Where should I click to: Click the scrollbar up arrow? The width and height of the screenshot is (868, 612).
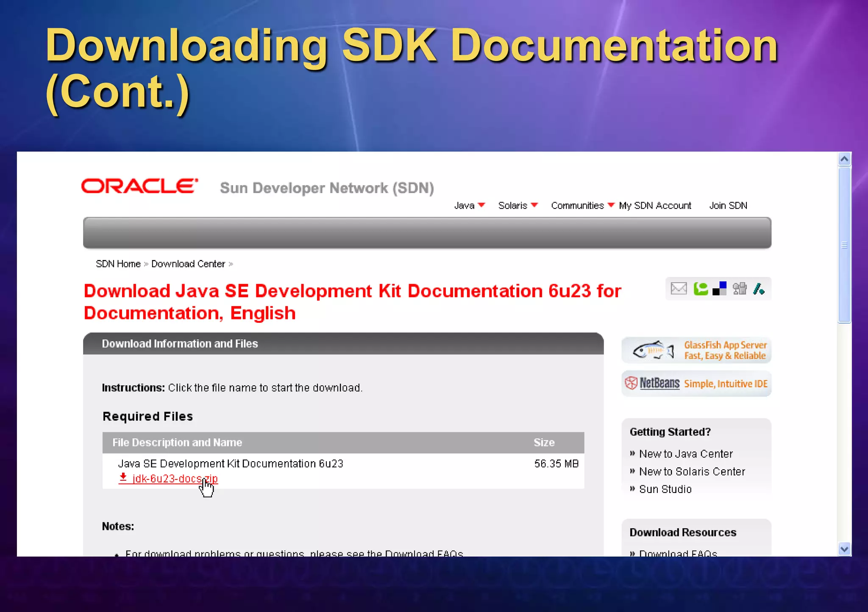pyautogui.click(x=844, y=159)
